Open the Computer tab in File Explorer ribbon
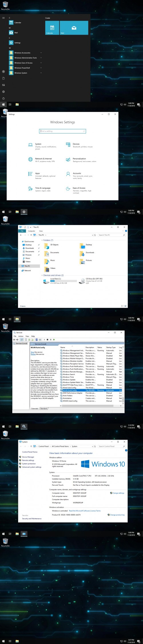 click(x=31, y=231)
